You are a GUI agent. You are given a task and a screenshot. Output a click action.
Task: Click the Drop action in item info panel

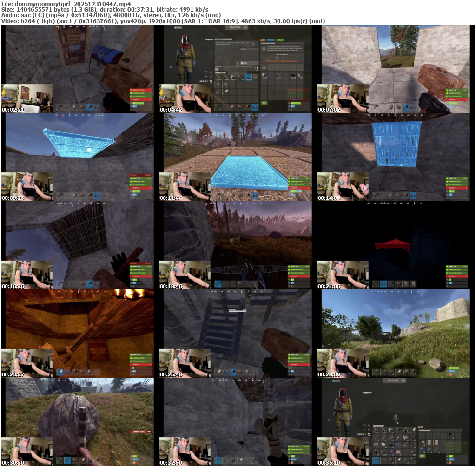click(x=250, y=63)
